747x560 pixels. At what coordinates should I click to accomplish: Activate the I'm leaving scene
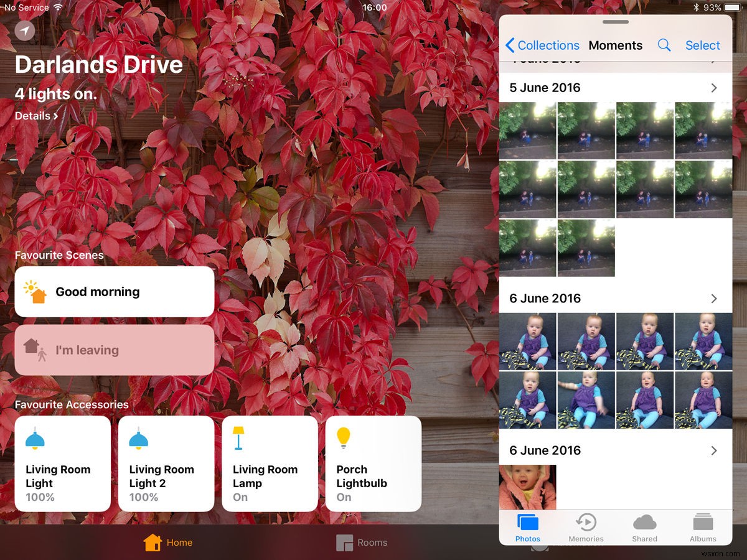click(x=114, y=350)
